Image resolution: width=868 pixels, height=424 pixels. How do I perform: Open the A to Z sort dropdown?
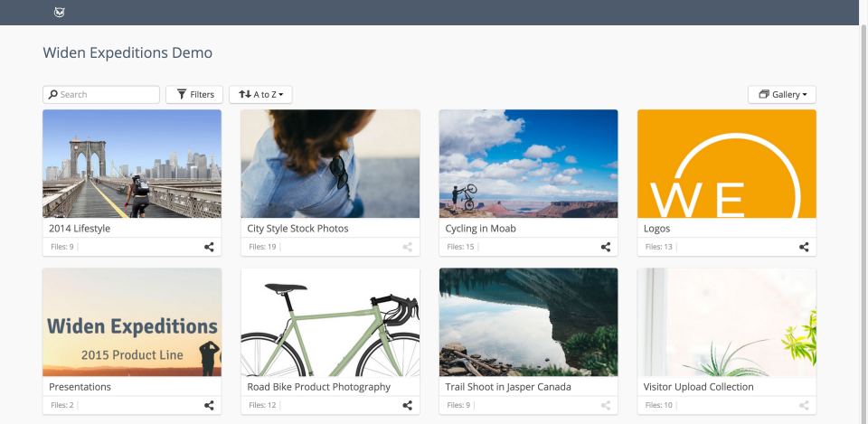260,95
